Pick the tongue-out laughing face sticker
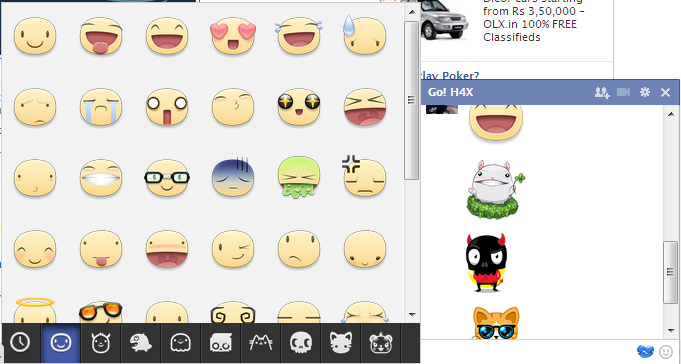The image size is (681, 364). pyautogui.click(x=101, y=36)
